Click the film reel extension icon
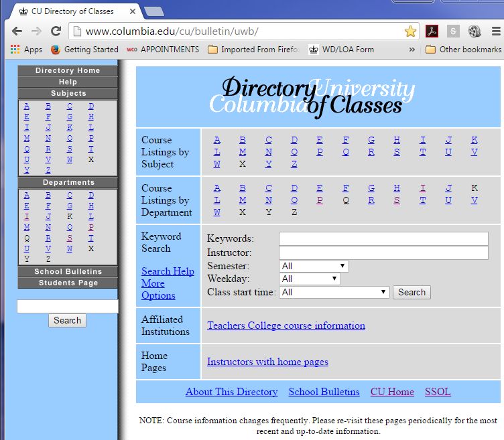 click(475, 31)
